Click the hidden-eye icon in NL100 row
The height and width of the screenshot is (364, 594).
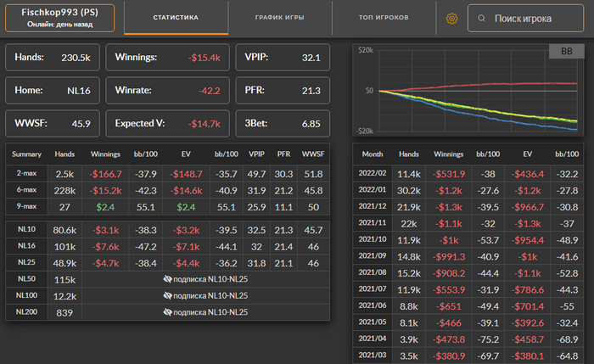tap(167, 295)
